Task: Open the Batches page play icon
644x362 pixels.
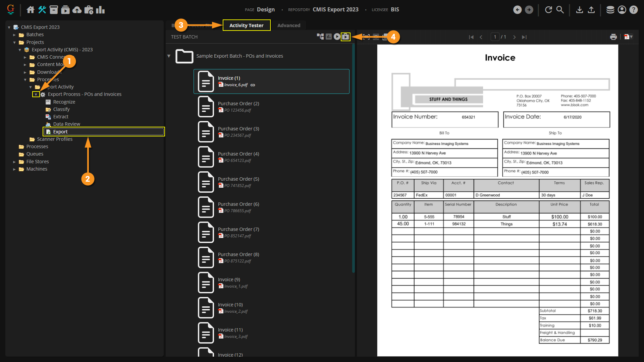Action: click(x=65, y=10)
